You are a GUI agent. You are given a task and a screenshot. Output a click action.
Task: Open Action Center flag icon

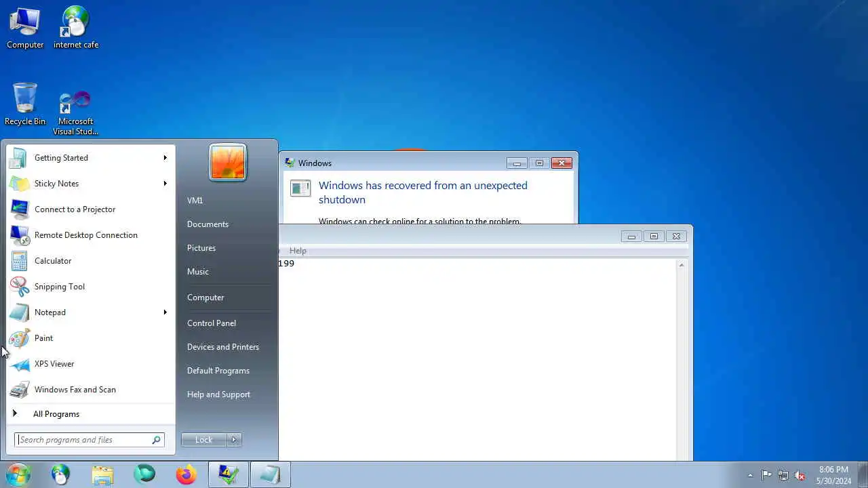pos(766,475)
